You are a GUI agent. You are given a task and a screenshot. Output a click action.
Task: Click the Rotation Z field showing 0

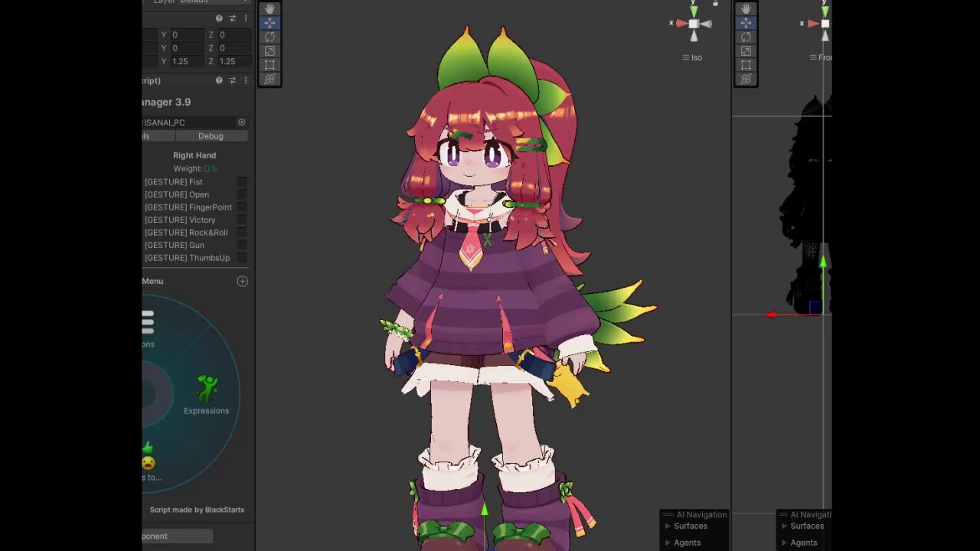click(x=234, y=48)
